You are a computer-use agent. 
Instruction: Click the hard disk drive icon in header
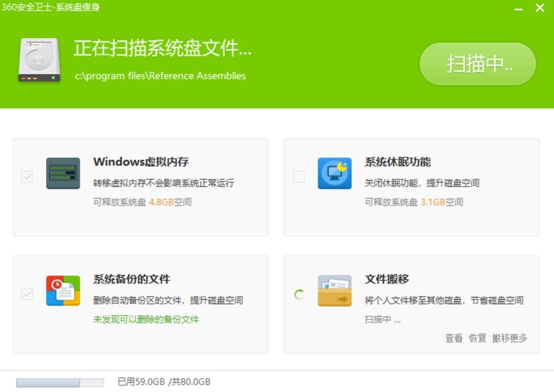[39, 61]
